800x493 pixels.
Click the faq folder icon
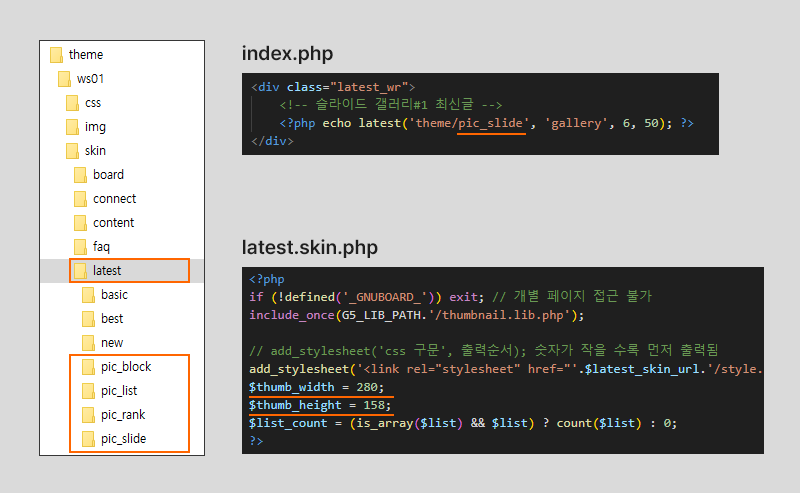80,247
